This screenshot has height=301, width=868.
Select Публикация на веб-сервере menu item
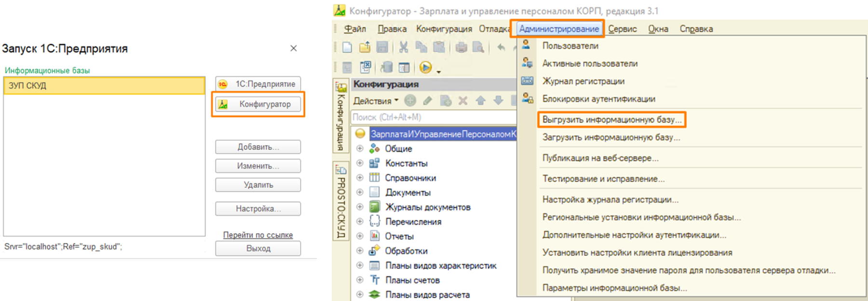coord(600,158)
